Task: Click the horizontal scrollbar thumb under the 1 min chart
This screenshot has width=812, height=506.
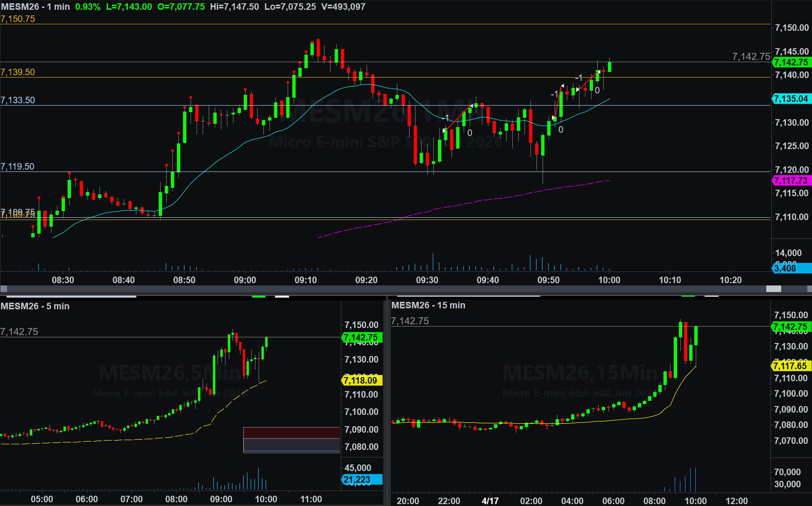Action: click(x=774, y=289)
